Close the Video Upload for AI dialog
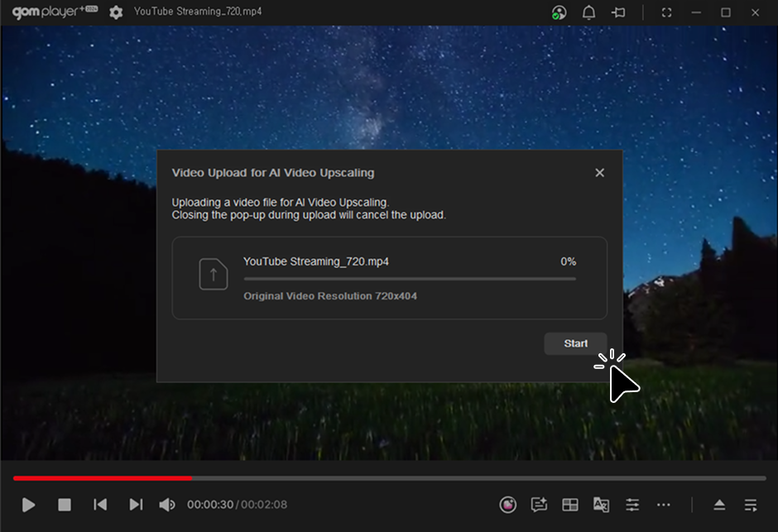 click(x=599, y=173)
